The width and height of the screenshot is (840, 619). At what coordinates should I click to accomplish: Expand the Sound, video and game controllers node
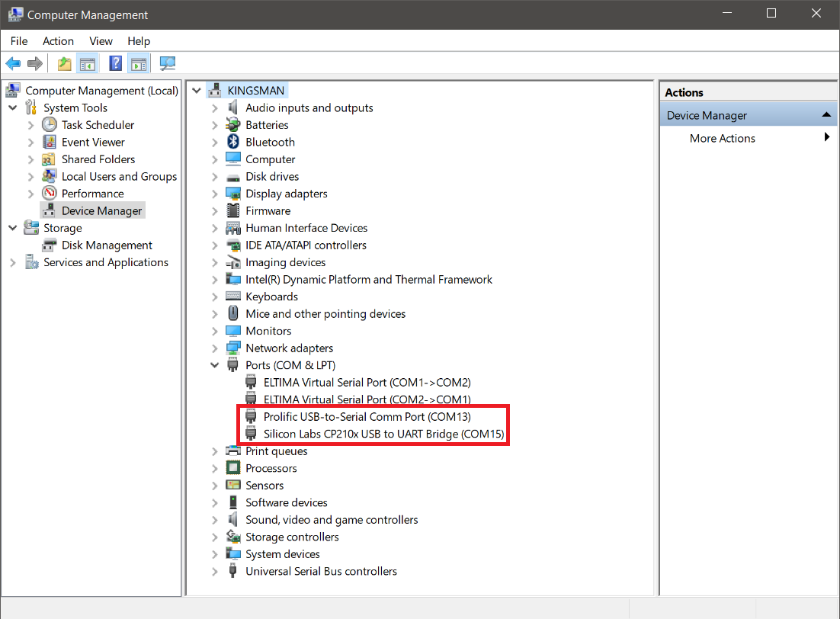pyautogui.click(x=215, y=520)
